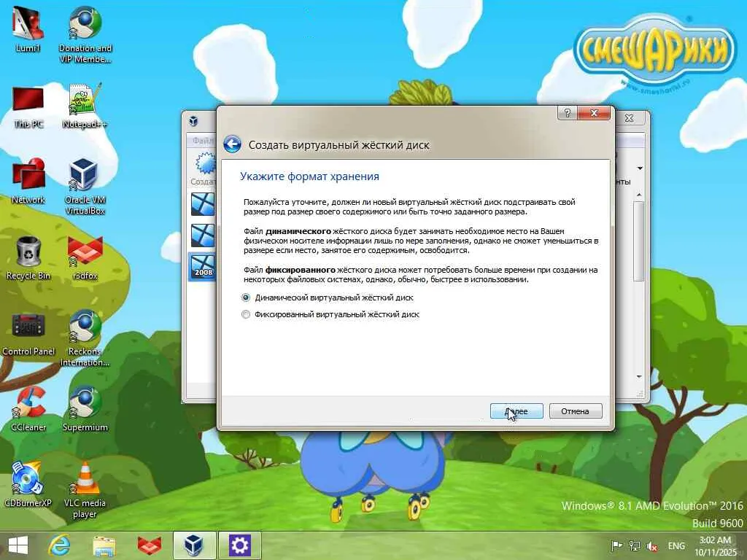Click the ENG language indicator
Image resolution: width=747 pixels, height=560 pixels.
pyautogui.click(x=676, y=545)
